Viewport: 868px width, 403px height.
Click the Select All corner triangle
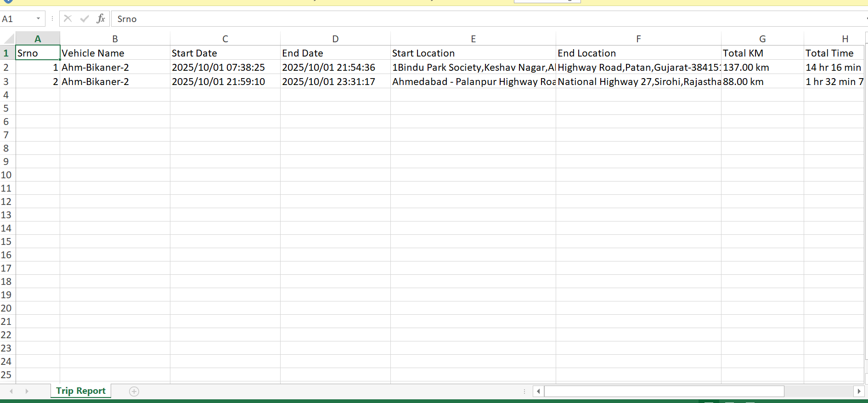click(x=8, y=39)
